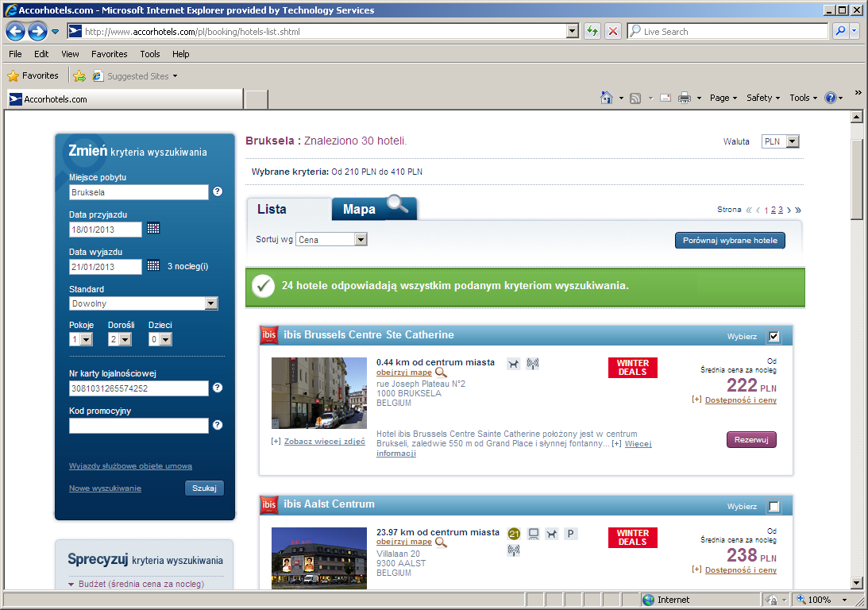
Task: Click the Rezerwuj button
Action: click(751, 439)
